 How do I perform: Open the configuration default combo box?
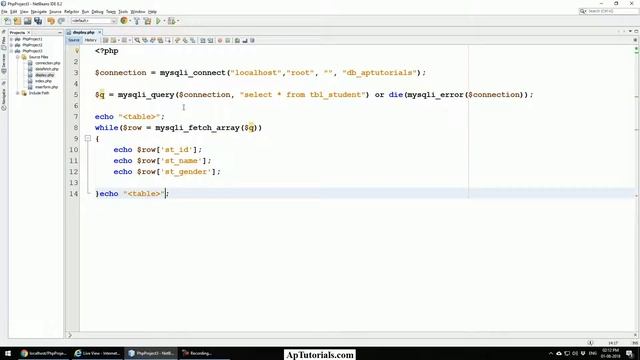point(94,21)
